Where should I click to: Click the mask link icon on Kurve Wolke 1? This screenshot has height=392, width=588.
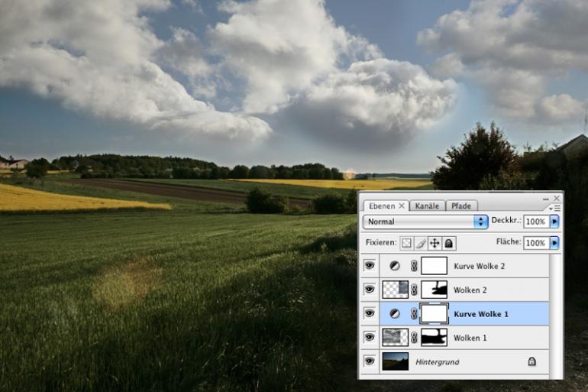pyautogui.click(x=414, y=313)
